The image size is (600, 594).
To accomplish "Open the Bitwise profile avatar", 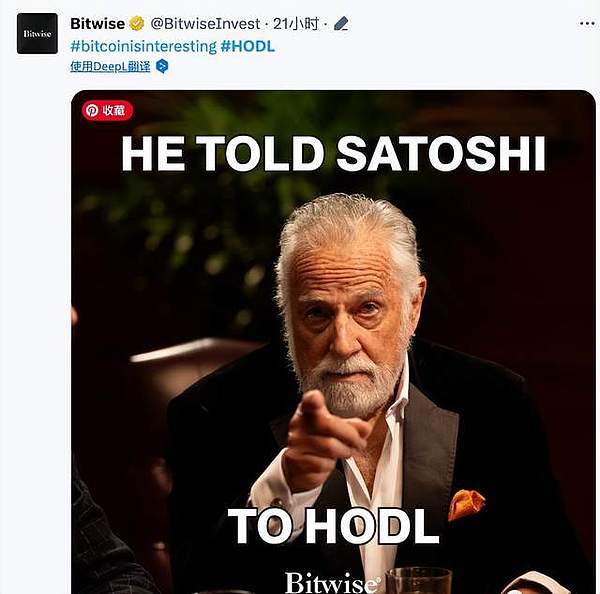I will pos(37,33).
